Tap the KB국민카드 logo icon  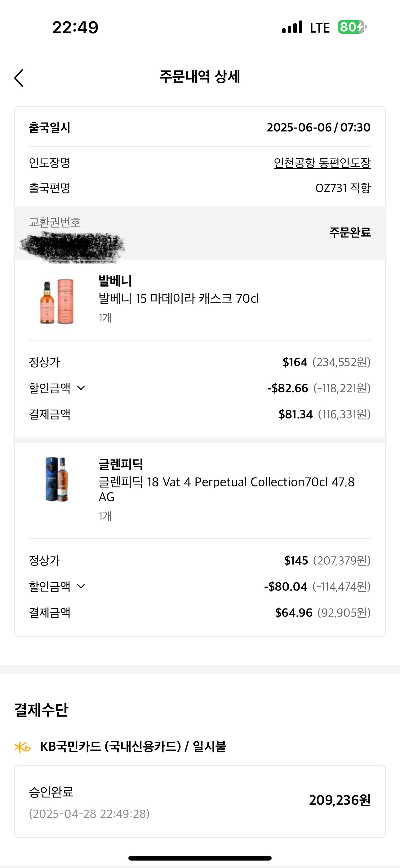(x=23, y=747)
